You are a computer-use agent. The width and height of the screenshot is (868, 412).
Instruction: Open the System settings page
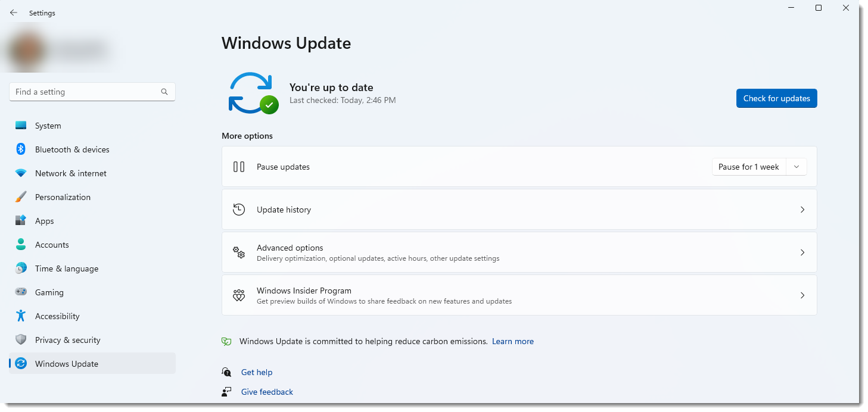pyautogui.click(x=92, y=126)
